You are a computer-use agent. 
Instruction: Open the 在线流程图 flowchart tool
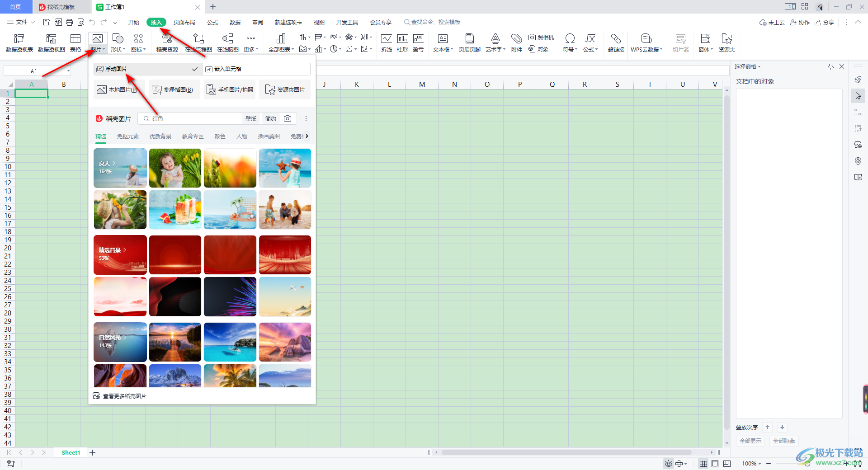coord(198,43)
